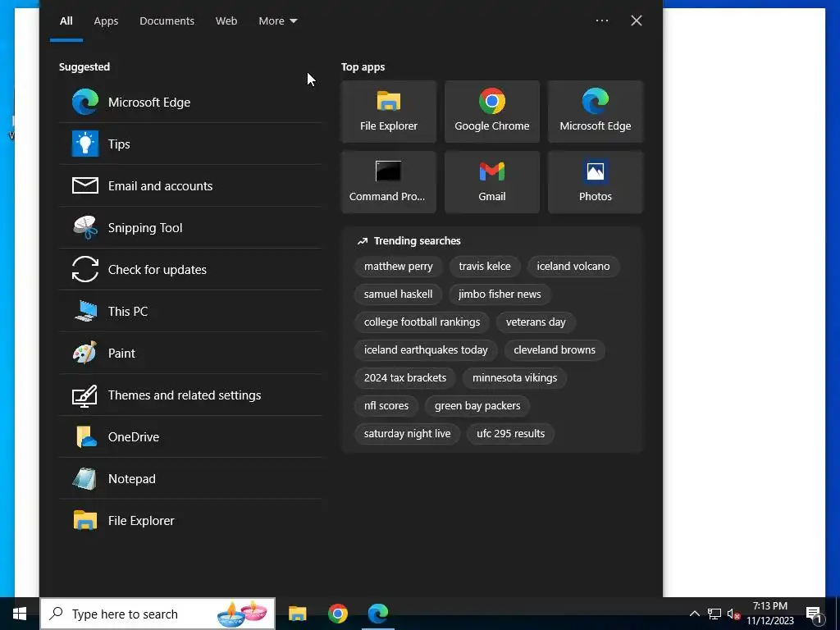Select green bay packers chip
Image resolution: width=840 pixels, height=630 pixels.
pyautogui.click(x=477, y=405)
